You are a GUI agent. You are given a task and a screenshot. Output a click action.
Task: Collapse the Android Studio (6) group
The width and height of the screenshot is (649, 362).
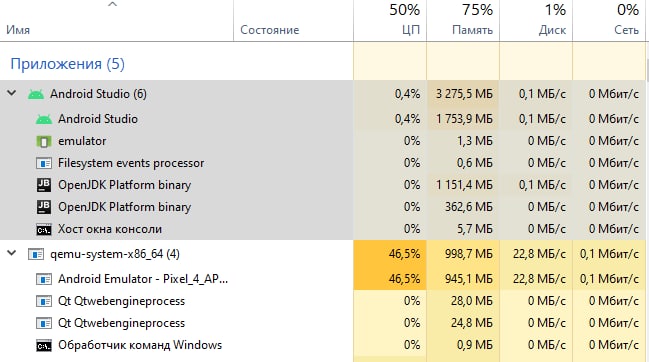(12, 93)
